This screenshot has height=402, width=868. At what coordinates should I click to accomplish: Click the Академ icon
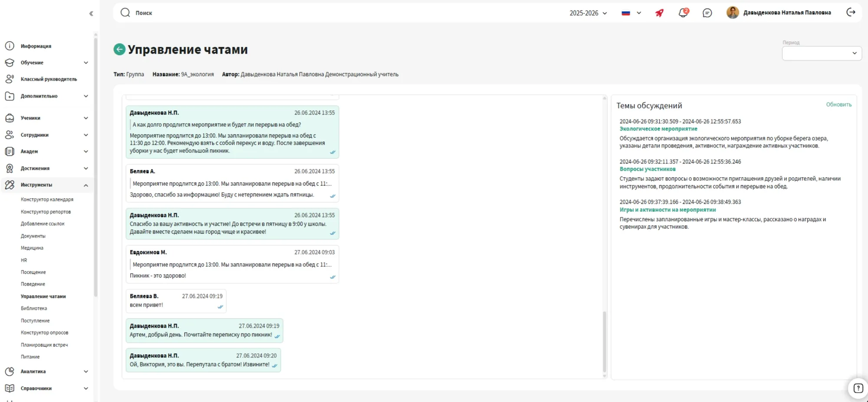[10, 151]
